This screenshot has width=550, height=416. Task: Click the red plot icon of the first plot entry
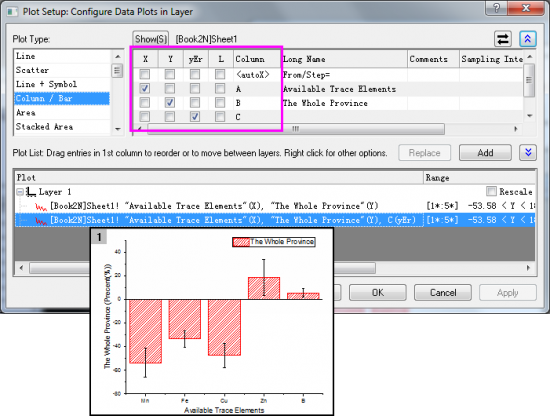(x=41, y=206)
